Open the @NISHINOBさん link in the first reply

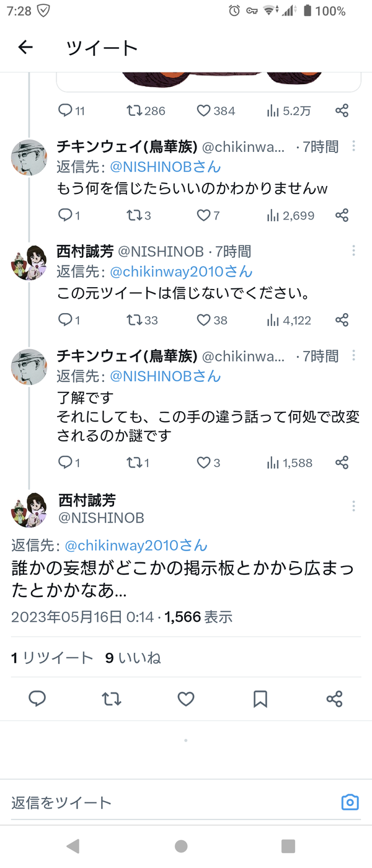pos(165,167)
